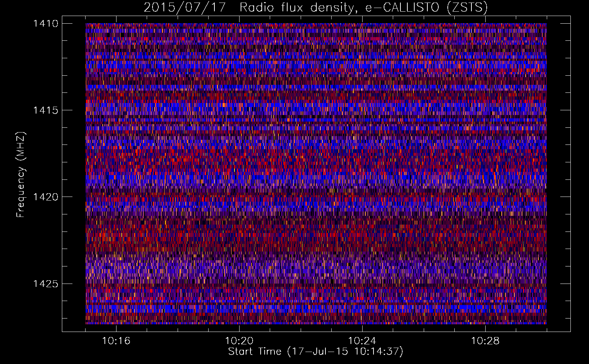Click the 10:16 time tick label
Image resolution: width=589 pixels, height=364 pixels.
[116, 341]
